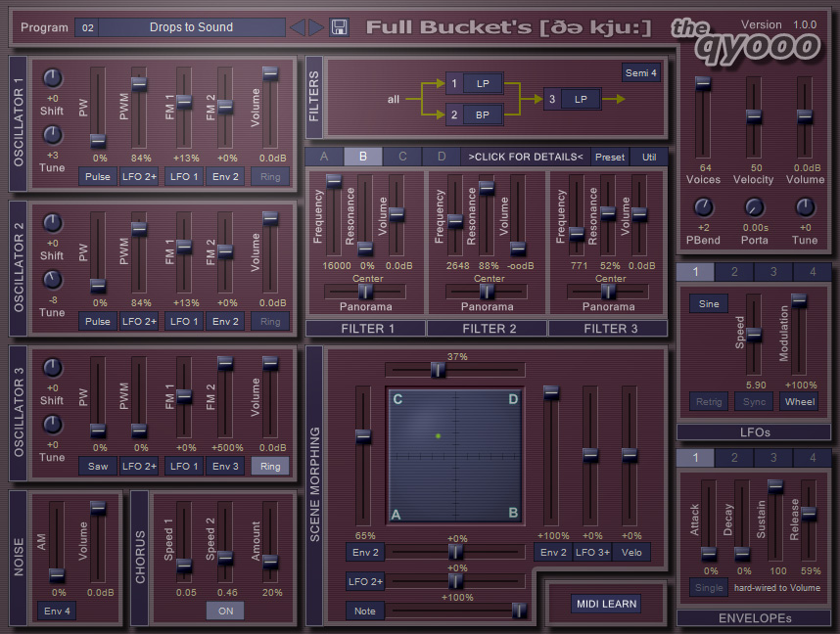
Task: Open the Preset menu
Action: [x=610, y=157]
